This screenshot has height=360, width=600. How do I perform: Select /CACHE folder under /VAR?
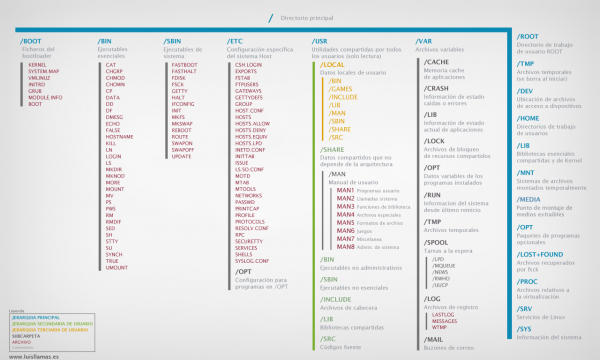pos(436,62)
